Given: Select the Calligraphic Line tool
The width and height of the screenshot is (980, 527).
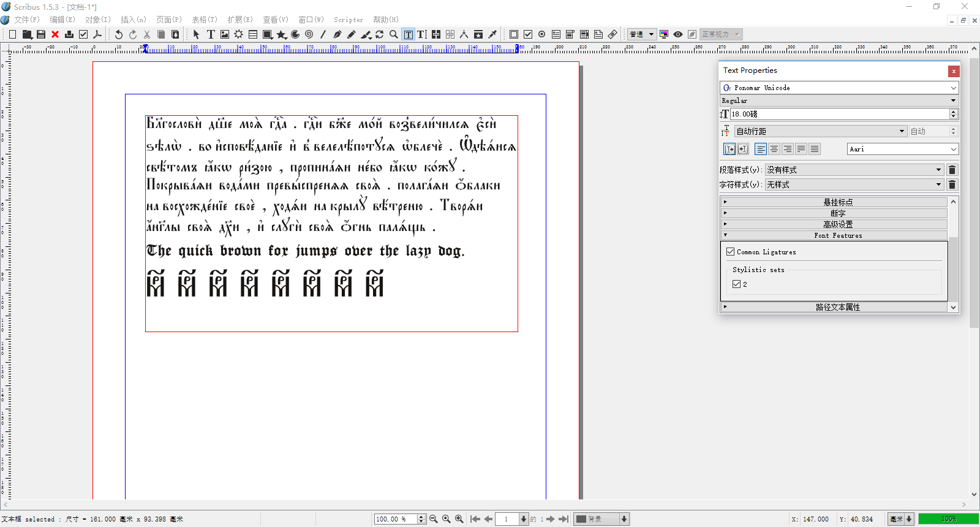Looking at the screenshot, I should point(366,34).
